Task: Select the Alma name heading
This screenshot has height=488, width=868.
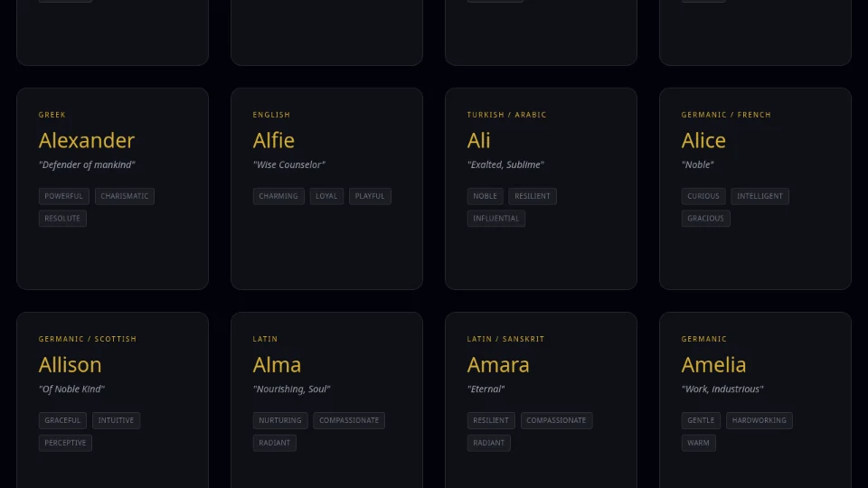Action: pyautogui.click(x=277, y=365)
